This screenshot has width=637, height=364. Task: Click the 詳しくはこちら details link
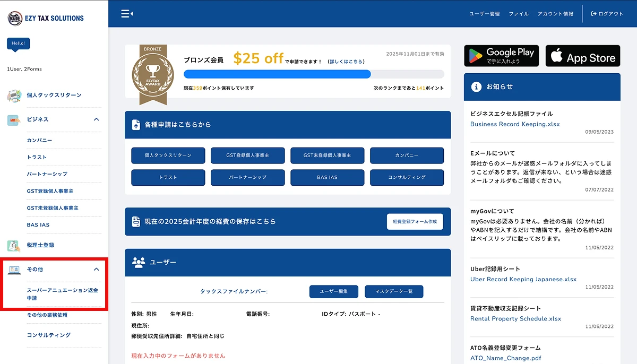click(x=346, y=62)
